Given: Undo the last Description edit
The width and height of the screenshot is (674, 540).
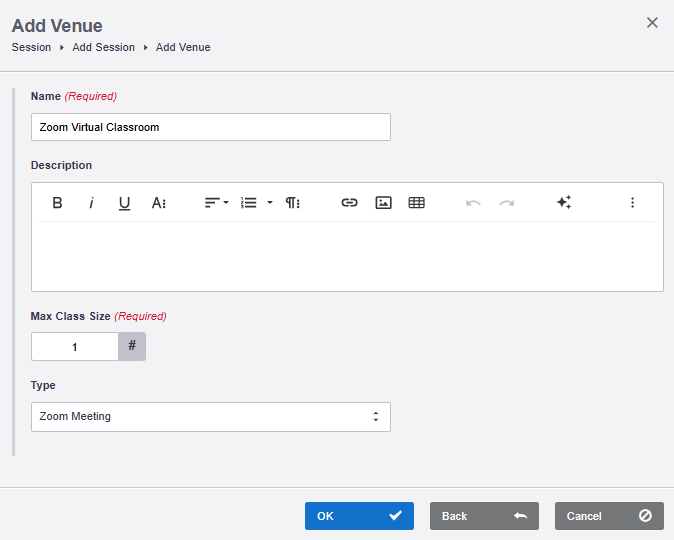Looking at the screenshot, I should [x=473, y=202].
